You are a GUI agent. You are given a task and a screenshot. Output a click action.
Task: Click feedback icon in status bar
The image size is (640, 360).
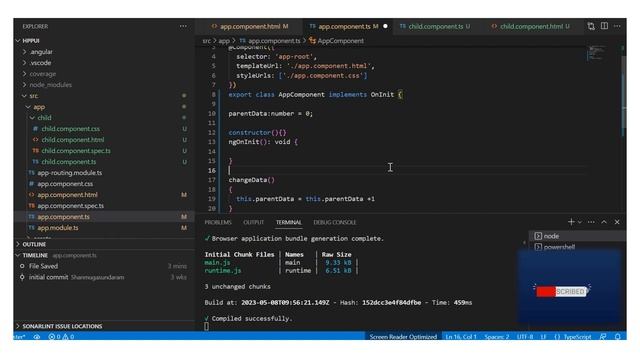tap(603, 337)
